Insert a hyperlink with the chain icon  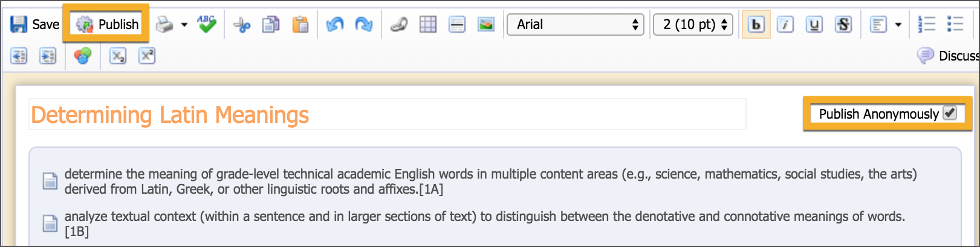tap(398, 25)
